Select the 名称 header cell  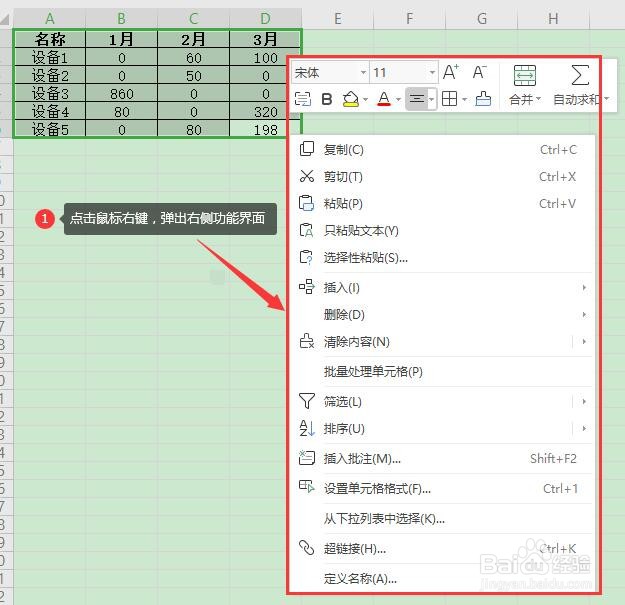click(50, 39)
